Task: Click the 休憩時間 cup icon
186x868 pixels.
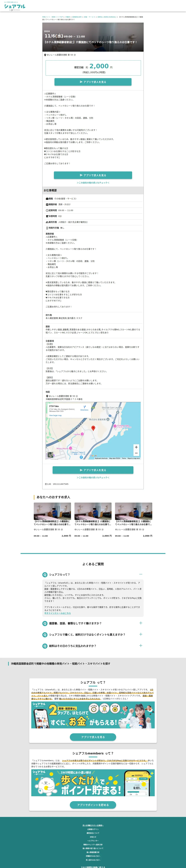Action: [x=47, y=216]
